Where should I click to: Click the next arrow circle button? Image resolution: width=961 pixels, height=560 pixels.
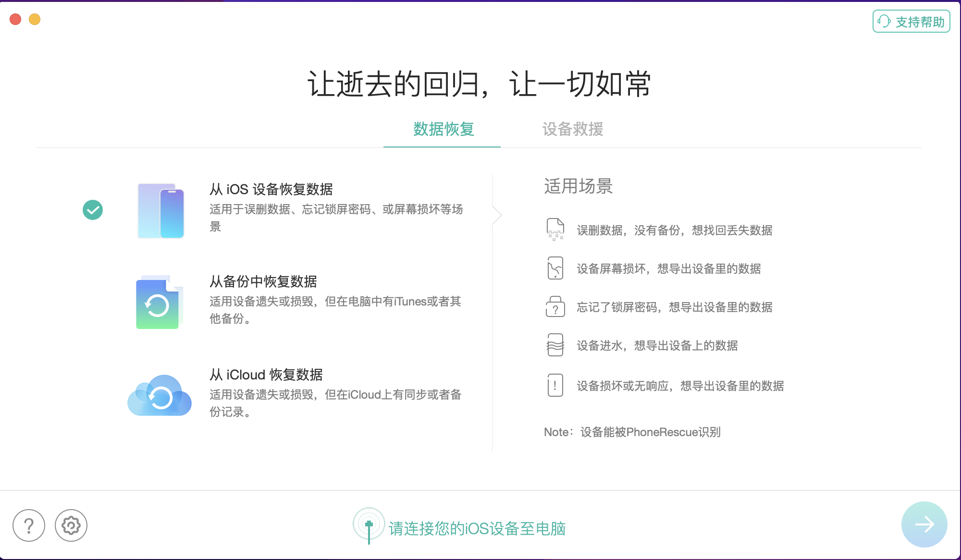924,524
